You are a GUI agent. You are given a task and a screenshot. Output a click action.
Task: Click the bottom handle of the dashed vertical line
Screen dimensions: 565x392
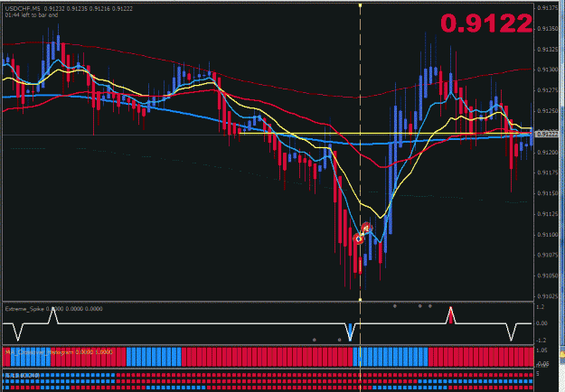(360, 299)
